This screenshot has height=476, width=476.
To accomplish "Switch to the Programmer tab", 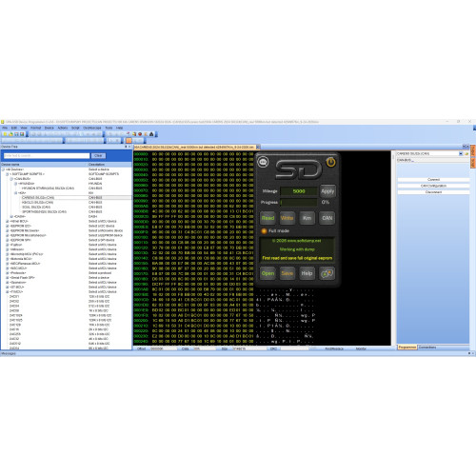I will 407,347.
